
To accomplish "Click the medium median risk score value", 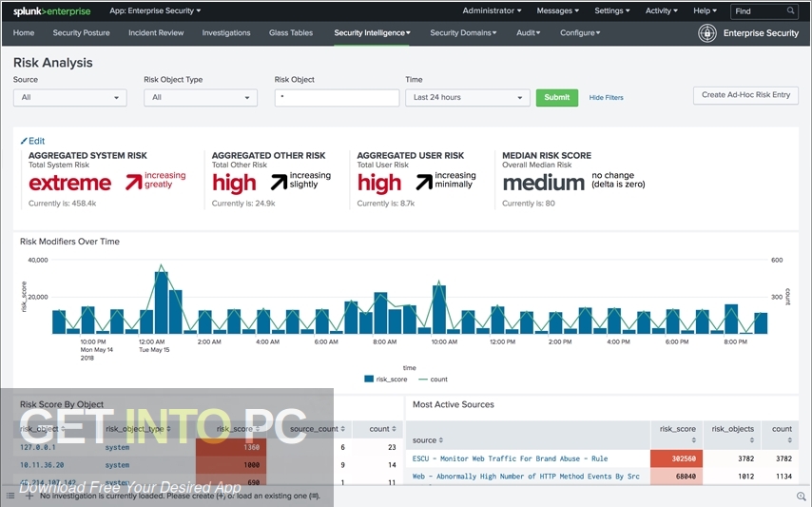I will coord(544,183).
